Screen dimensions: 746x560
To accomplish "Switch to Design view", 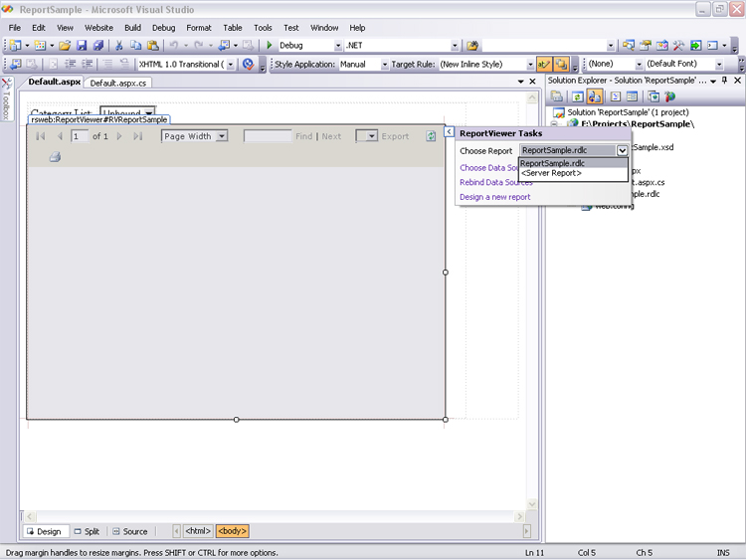I will tap(44, 531).
